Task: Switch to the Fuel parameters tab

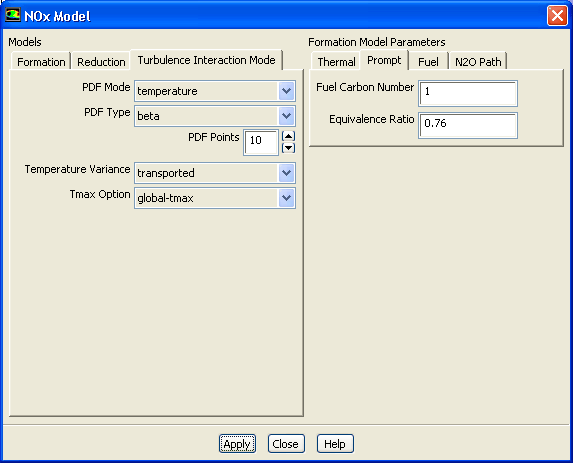Action: [428, 62]
